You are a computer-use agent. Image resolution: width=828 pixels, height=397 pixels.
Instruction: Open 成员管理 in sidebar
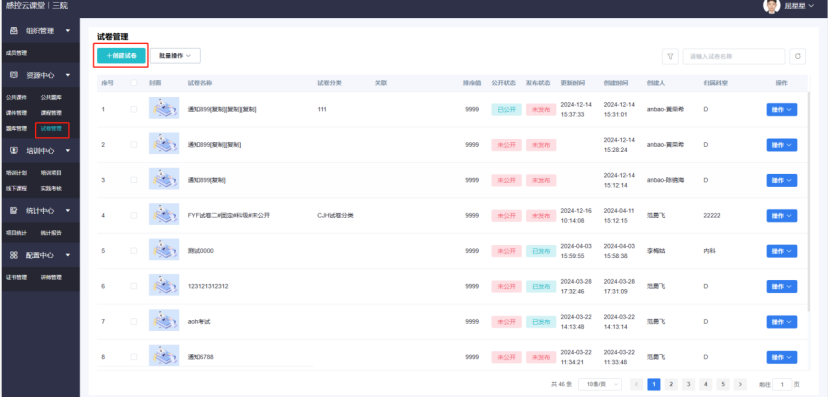coord(16,53)
